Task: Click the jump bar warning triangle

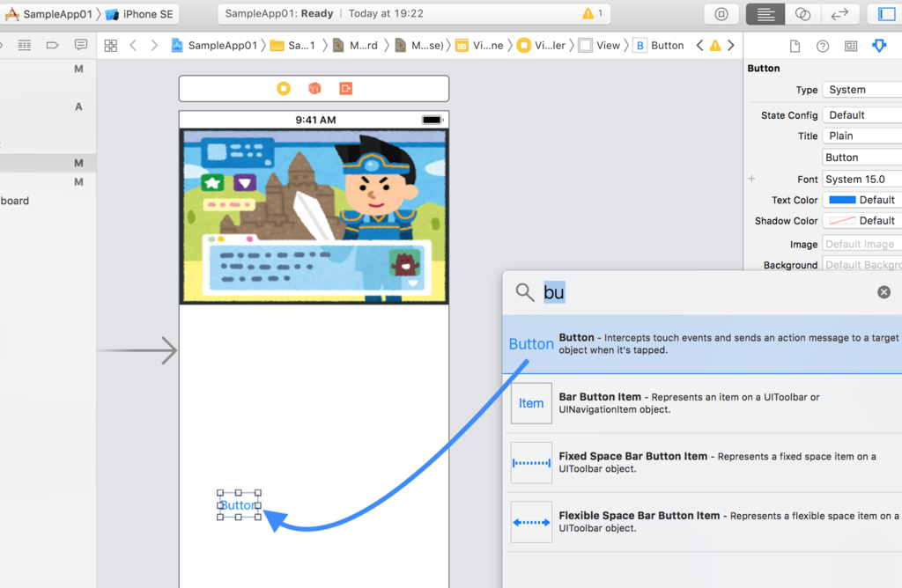Action: [x=715, y=46]
